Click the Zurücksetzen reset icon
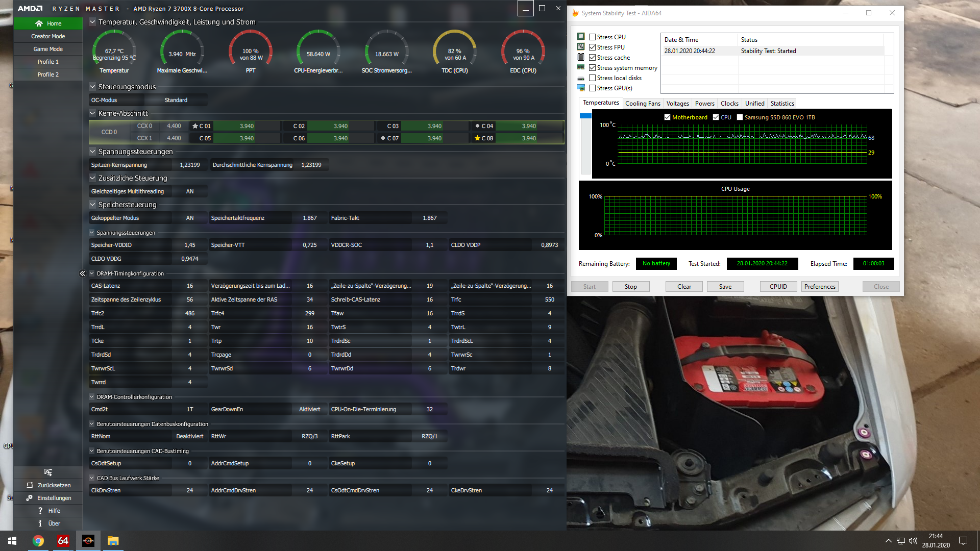The image size is (980, 551). [x=30, y=485]
